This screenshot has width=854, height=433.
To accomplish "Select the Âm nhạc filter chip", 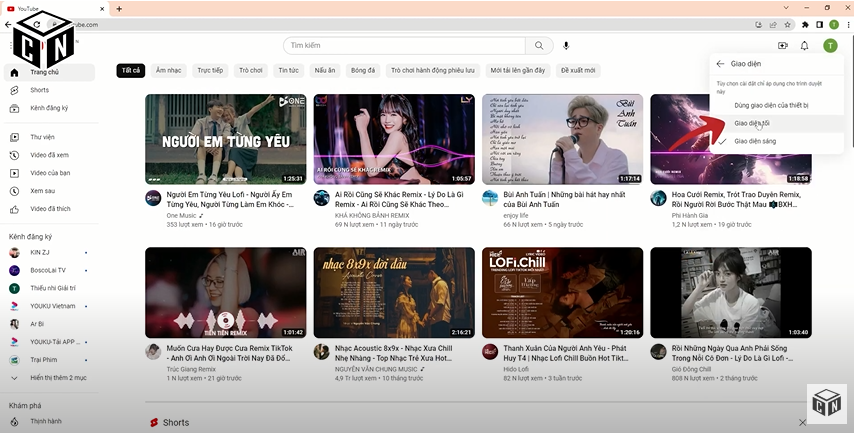I will pyautogui.click(x=168, y=71).
